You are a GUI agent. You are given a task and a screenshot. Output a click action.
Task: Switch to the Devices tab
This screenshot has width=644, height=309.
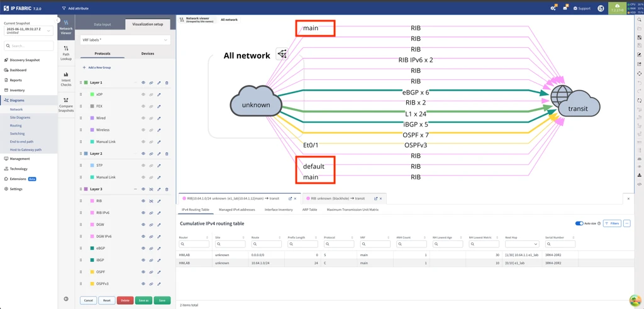click(x=148, y=53)
